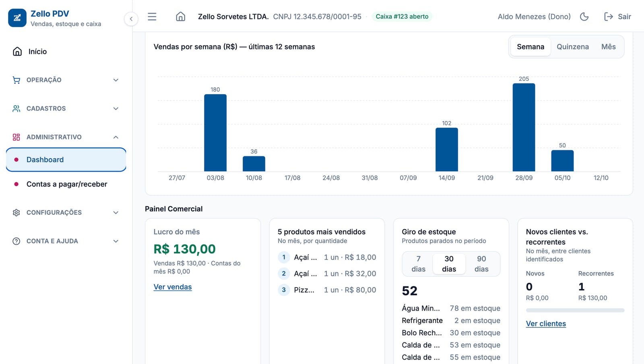Expand the Conta e Ajuda chevron

pos(116,241)
